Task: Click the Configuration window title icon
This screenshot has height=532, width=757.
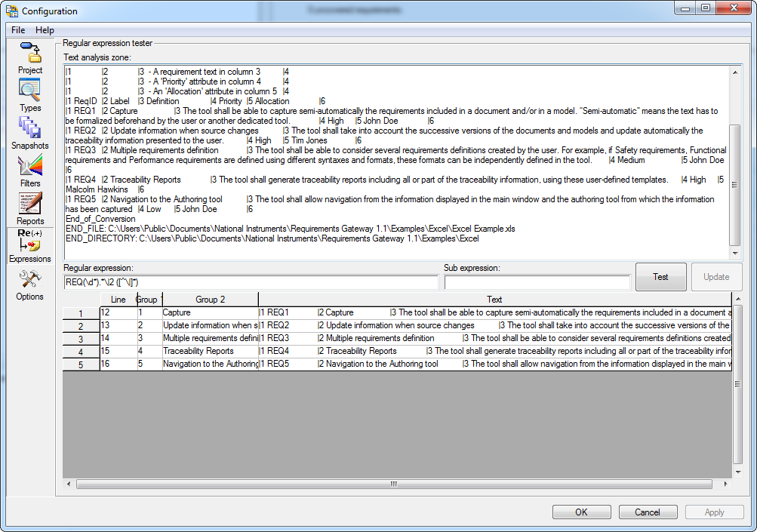Action: point(11,11)
